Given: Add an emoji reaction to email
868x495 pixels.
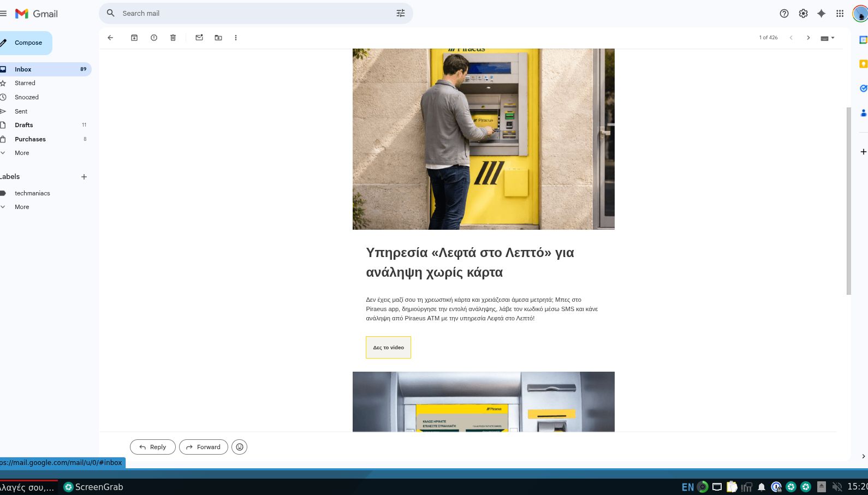Looking at the screenshot, I should [239, 447].
